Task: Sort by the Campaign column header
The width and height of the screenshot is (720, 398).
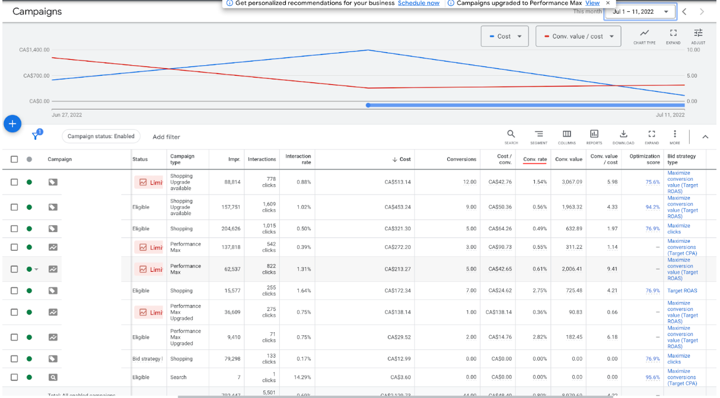Action: [x=60, y=159]
